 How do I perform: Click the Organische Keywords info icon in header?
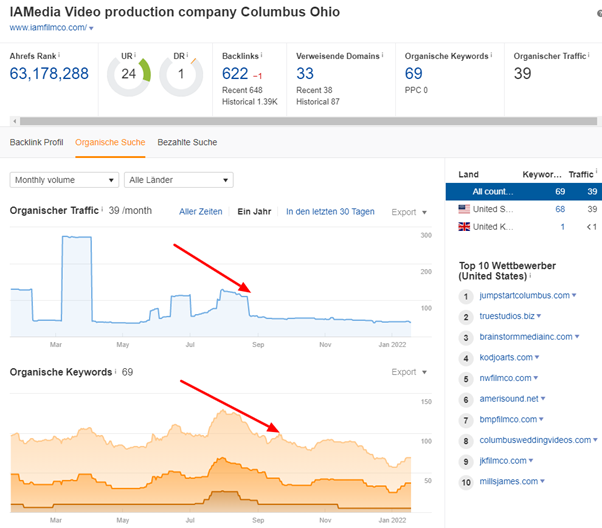[x=491, y=55]
